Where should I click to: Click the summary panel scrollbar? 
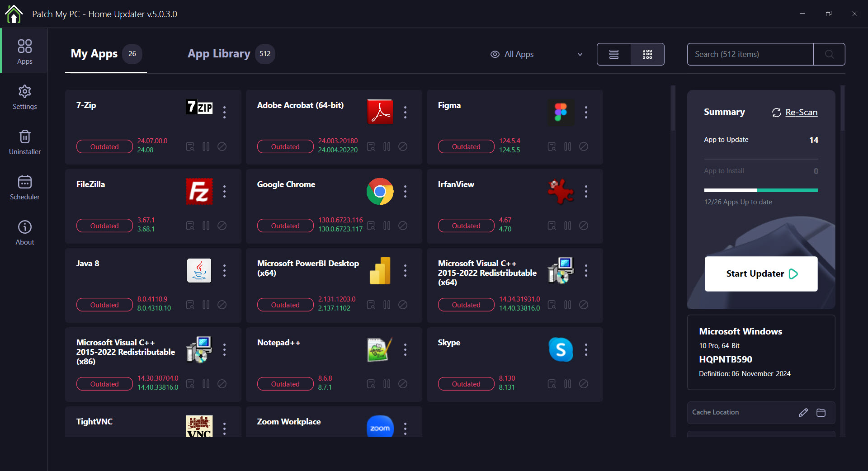pyautogui.click(x=843, y=108)
